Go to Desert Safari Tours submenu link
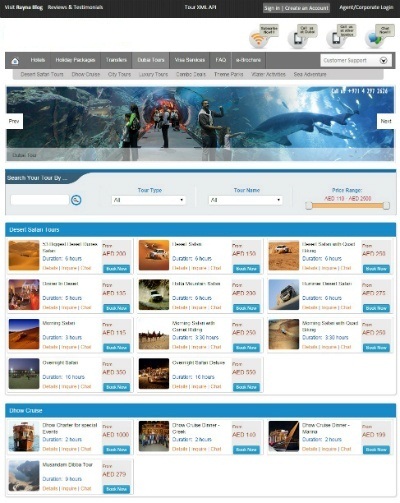The width and height of the screenshot is (400, 503). (x=42, y=74)
